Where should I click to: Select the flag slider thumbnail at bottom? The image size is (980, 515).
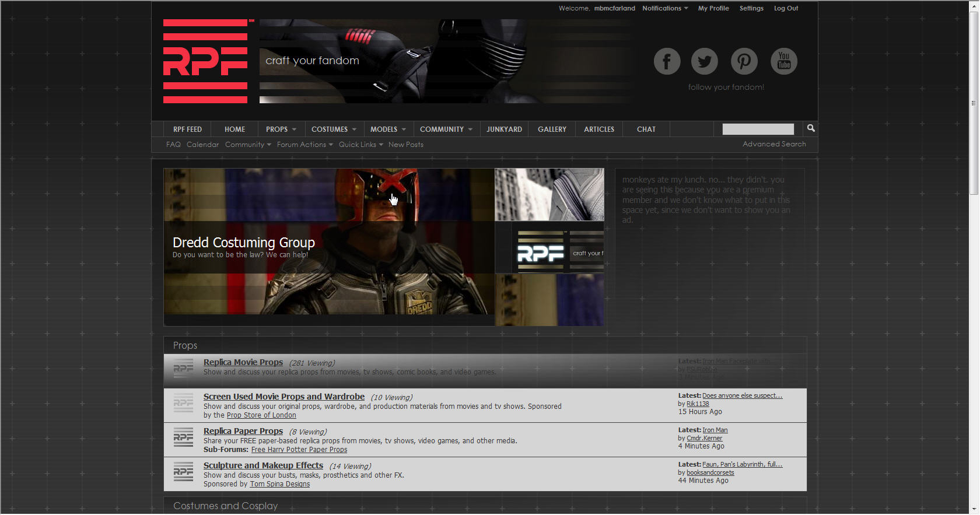[x=549, y=300]
